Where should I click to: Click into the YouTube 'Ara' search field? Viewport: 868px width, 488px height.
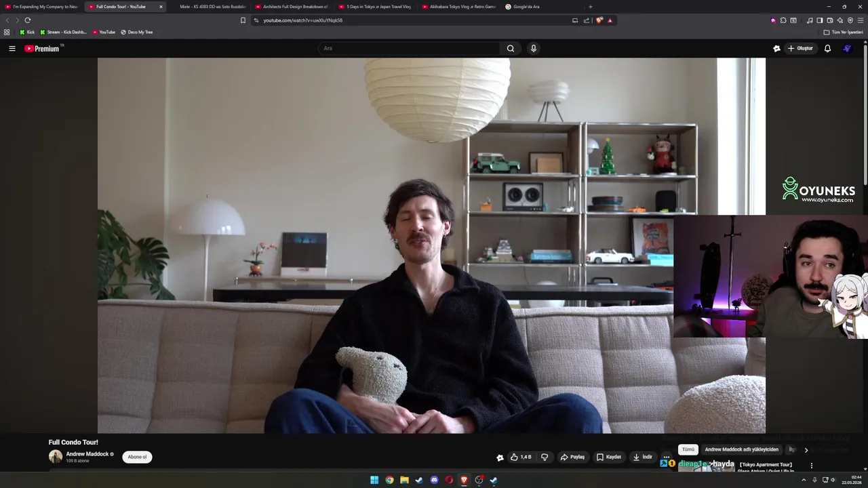[x=409, y=48]
